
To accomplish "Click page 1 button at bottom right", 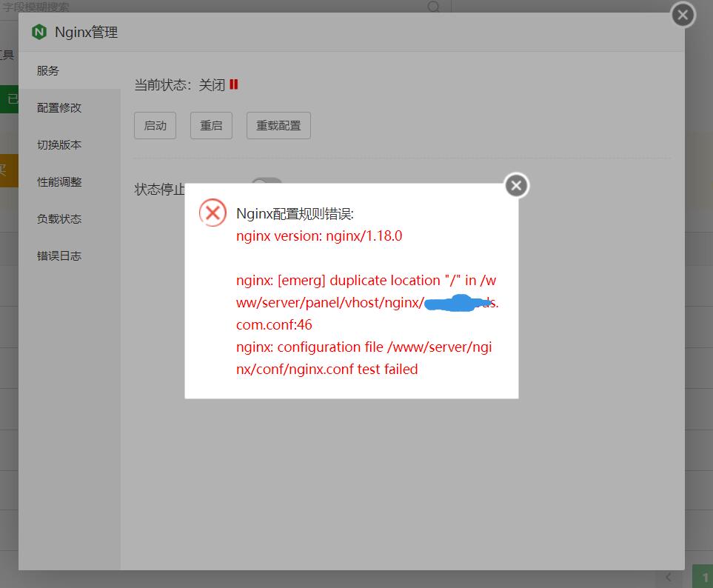I will pyautogui.click(x=703, y=577).
